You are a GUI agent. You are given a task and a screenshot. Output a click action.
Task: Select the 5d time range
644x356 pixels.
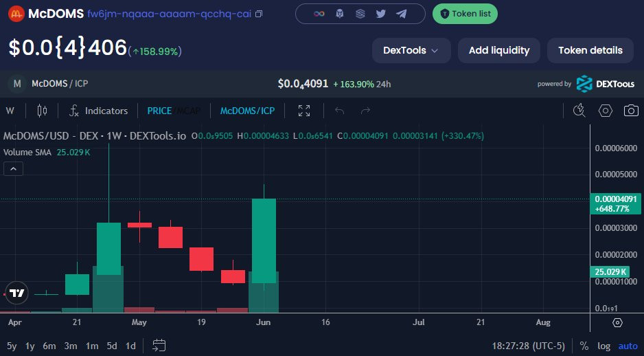point(112,346)
